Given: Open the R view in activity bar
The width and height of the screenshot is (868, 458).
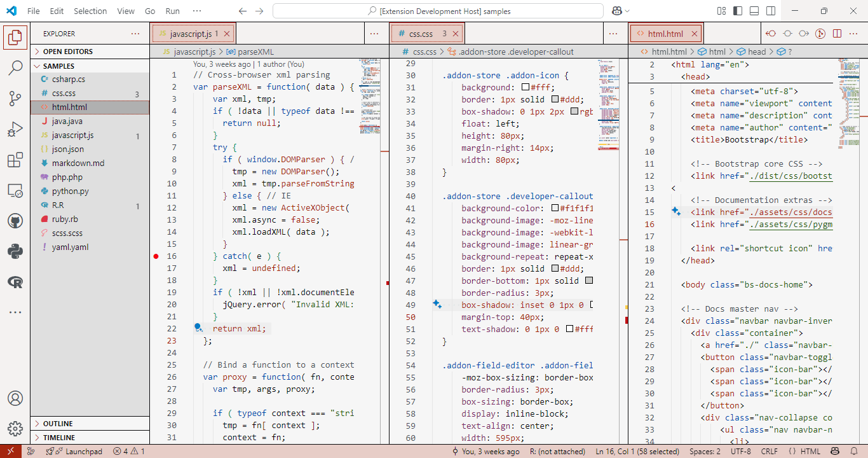Looking at the screenshot, I should (x=15, y=282).
